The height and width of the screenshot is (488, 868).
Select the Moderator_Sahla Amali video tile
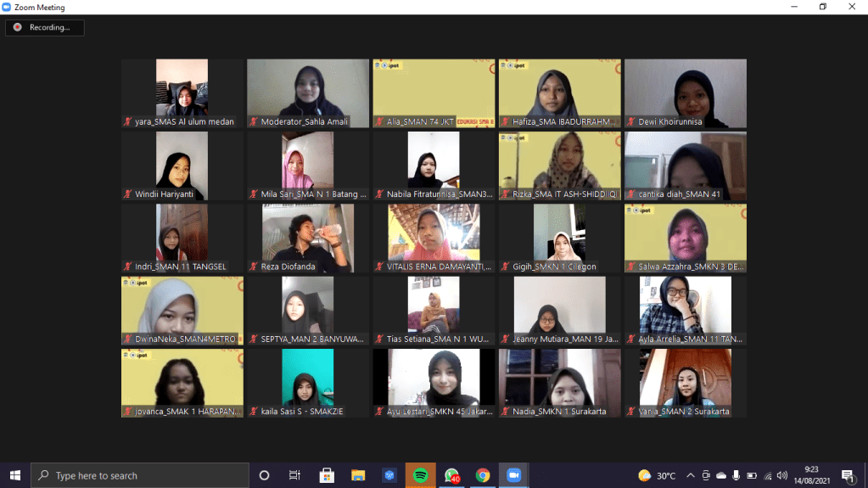pos(308,93)
